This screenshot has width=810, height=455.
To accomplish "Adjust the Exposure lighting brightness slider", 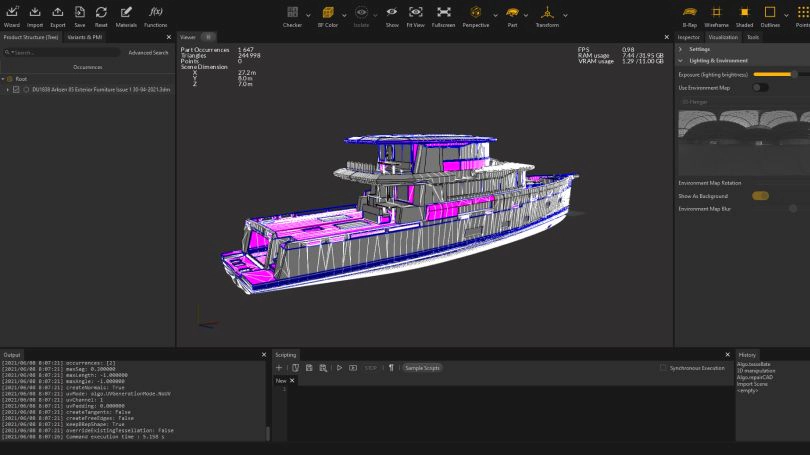I will pyautogui.click(x=794, y=74).
